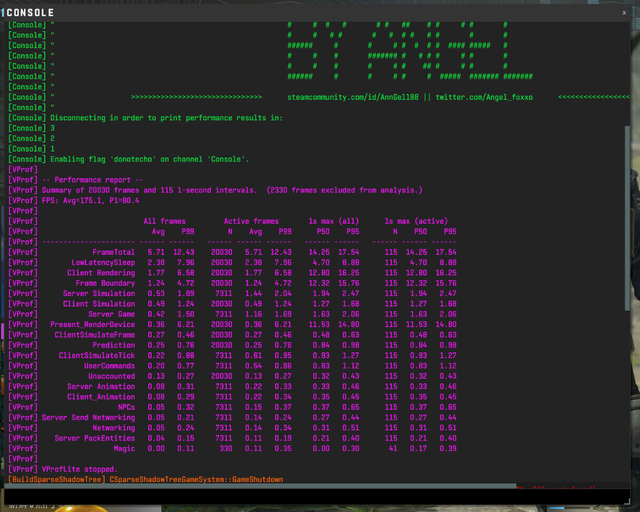Click the twitter.com/Angel_foxxo link text
The height and width of the screenshot is (512, 640).
[482, 97]
